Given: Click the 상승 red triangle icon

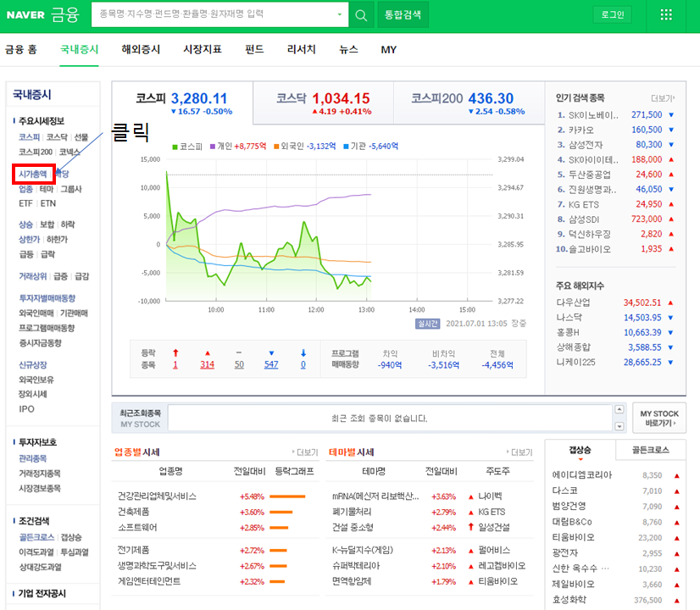Looking at the screenshot, I should point(207,353).
